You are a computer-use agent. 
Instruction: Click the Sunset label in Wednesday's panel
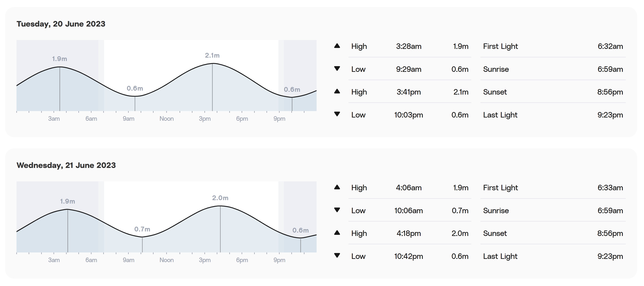495,233
